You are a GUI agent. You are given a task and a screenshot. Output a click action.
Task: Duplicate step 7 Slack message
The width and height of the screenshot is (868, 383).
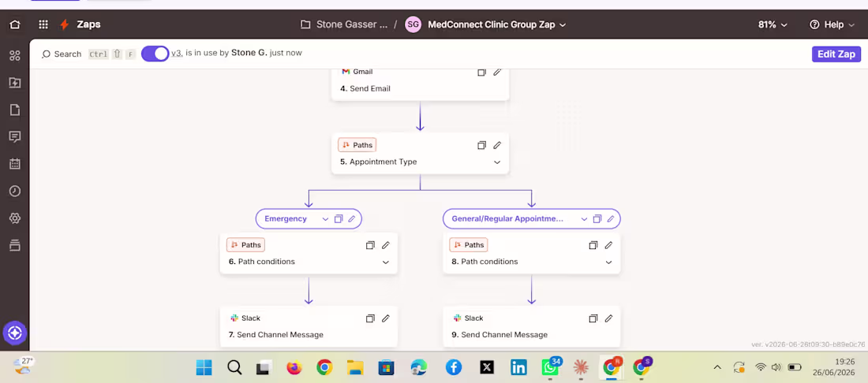(370, 318)
